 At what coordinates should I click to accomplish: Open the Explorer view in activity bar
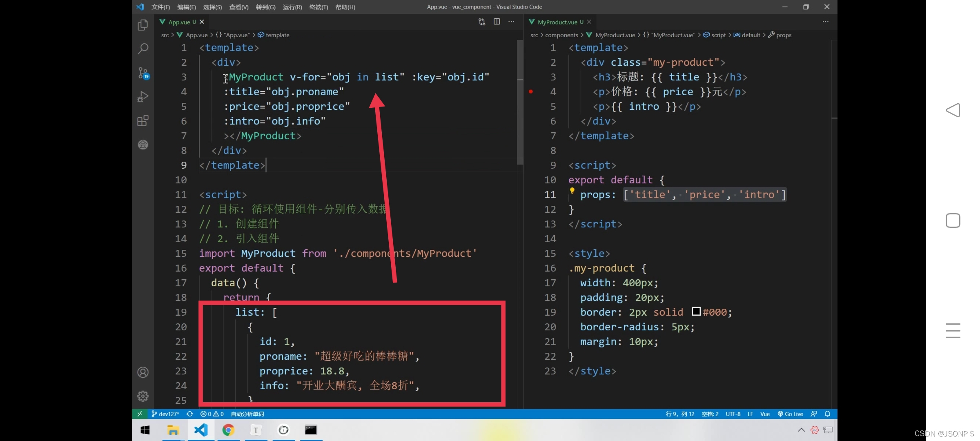(x=143, y=25)
